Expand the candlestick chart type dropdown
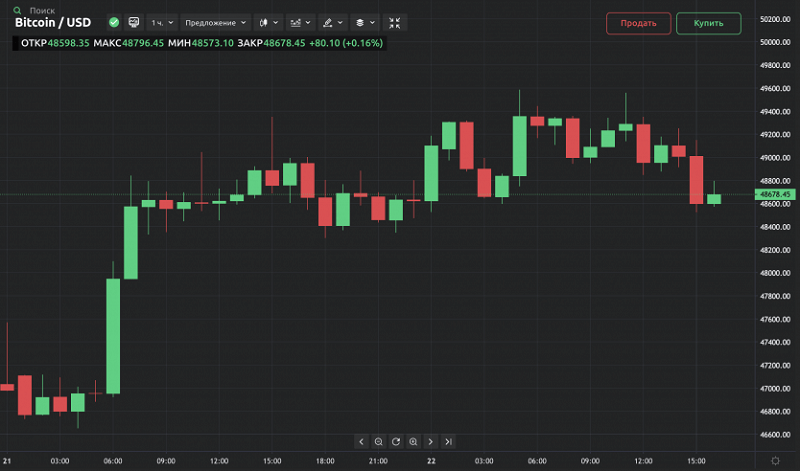 [268, 21]
